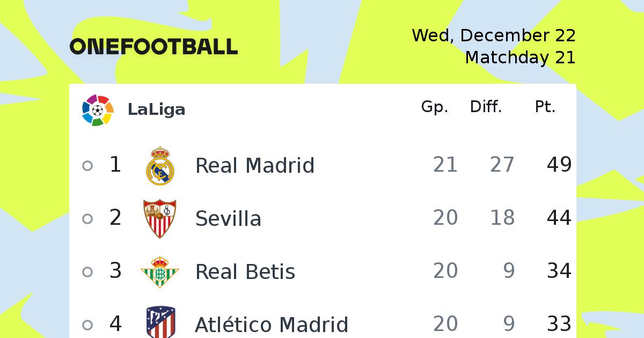This screenshot has height=338, width=644.
Task: Open the Real Madrid team name
Action: pos(255,165)
